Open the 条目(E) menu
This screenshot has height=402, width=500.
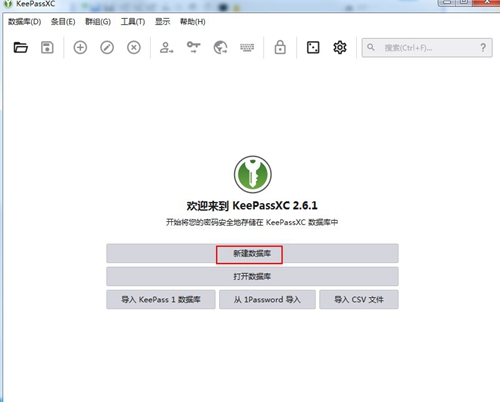[x=63, y=22]
